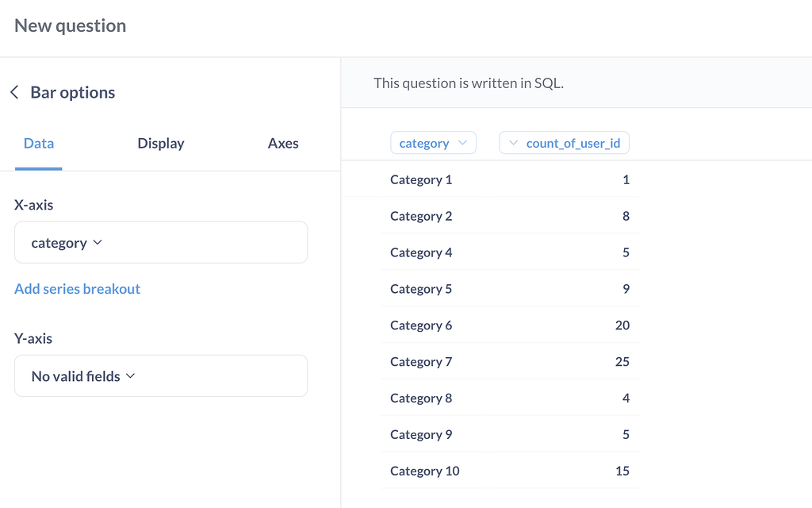Select the Data tab

point(38,144)
